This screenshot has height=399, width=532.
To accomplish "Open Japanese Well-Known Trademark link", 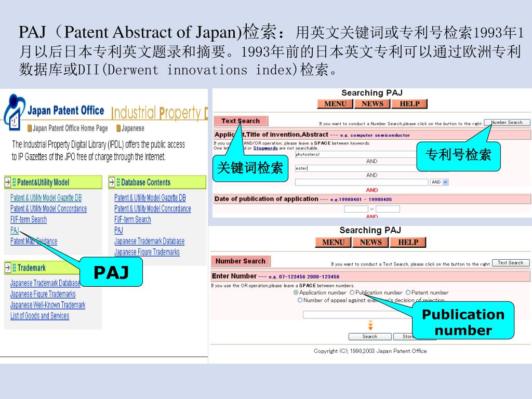I will pos(48,304).
